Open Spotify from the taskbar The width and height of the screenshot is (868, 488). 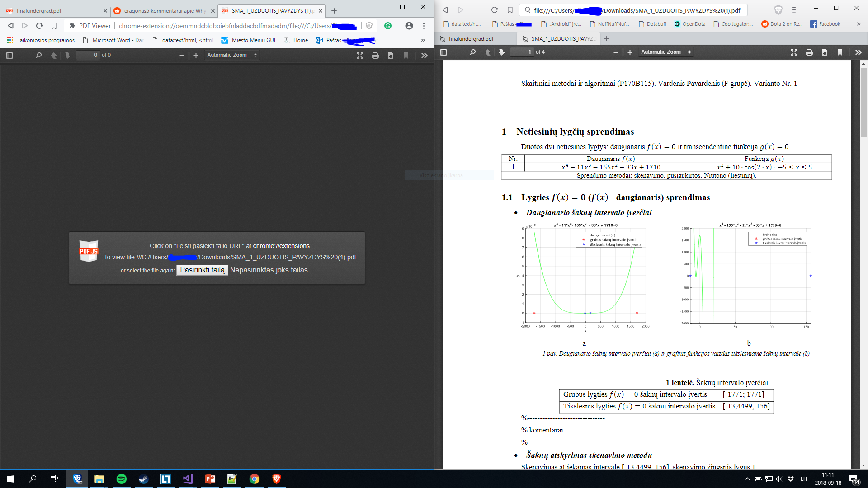coord(122,479)
